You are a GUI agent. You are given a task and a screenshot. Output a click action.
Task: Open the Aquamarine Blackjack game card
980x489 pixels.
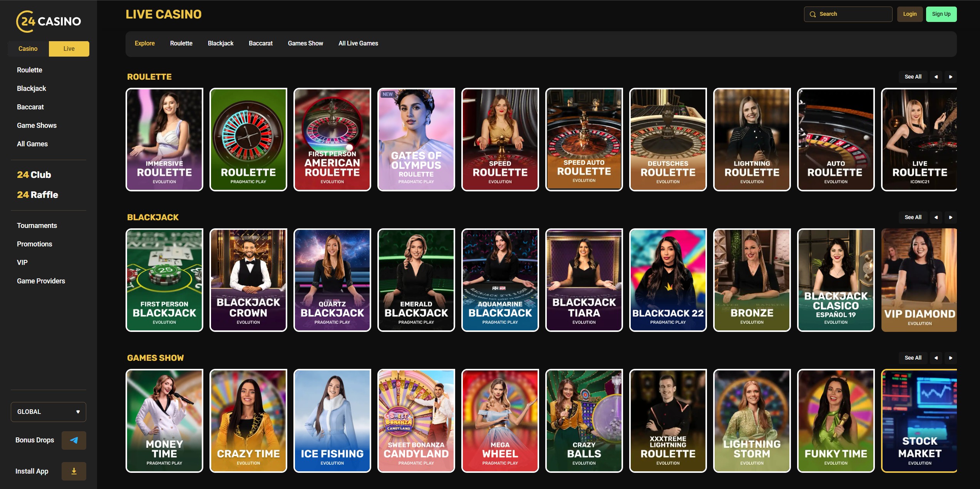(x=500, y=280)
